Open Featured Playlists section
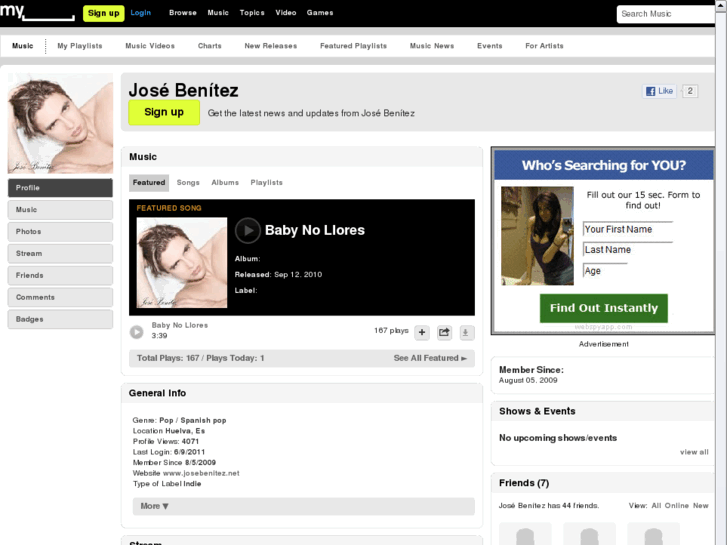Image resolution: width=727 pixels, height=545 pixels. coord(353,46)
